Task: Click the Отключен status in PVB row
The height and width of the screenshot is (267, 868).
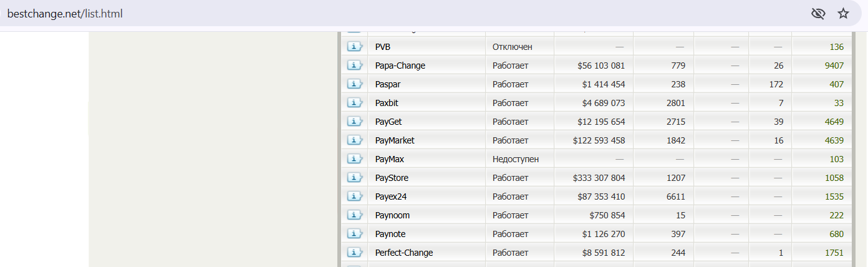Action: [x=513, y=47]
